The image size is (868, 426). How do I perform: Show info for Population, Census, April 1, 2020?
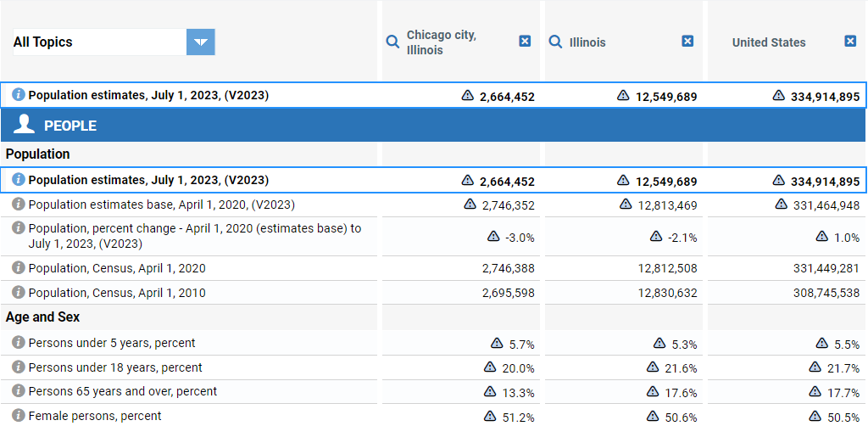(x=18, y=268)
